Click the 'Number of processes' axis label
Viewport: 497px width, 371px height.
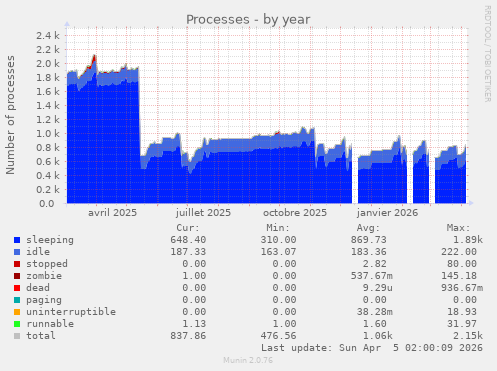click(x=10, y=115)
